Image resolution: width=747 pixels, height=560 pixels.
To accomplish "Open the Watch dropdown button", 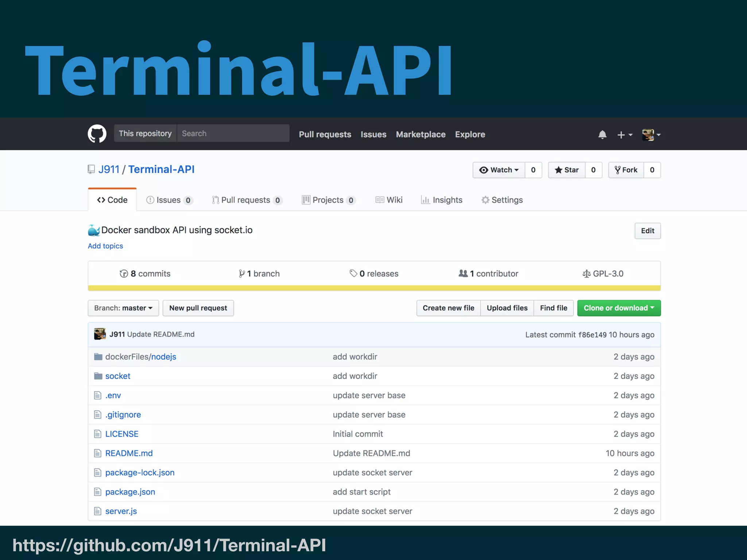I will pos(499,170).
